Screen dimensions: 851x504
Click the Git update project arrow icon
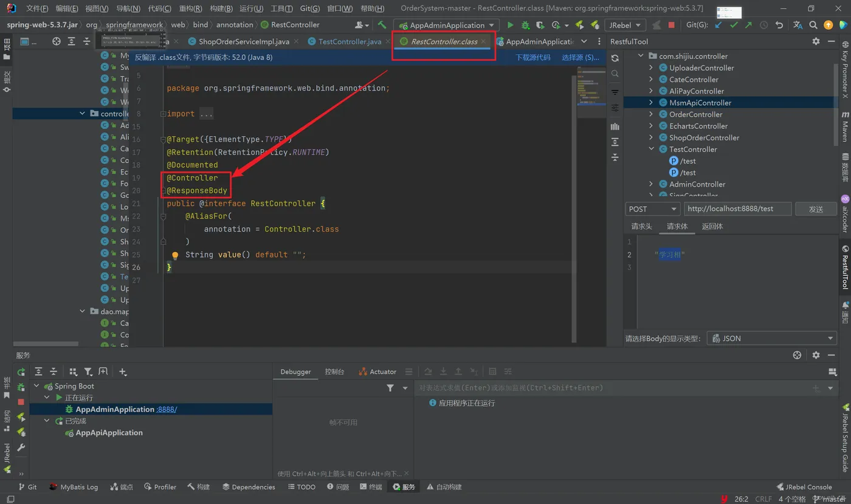tap(718, 25)
